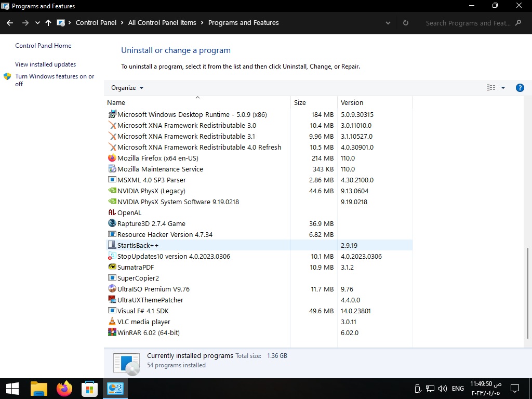
Task: Click the 'WinRAR 6.02 (64-bit)' name text
Action: [x=149, y=332]
